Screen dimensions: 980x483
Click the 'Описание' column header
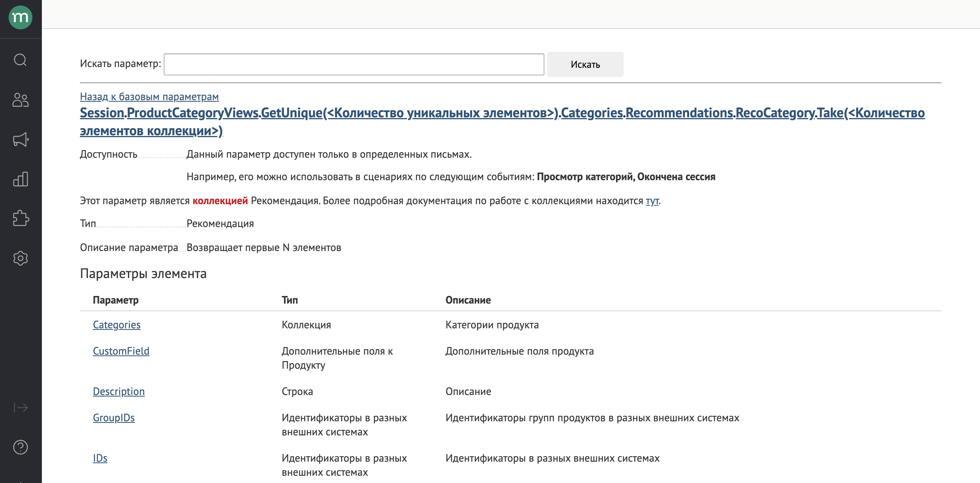(468, 300)
